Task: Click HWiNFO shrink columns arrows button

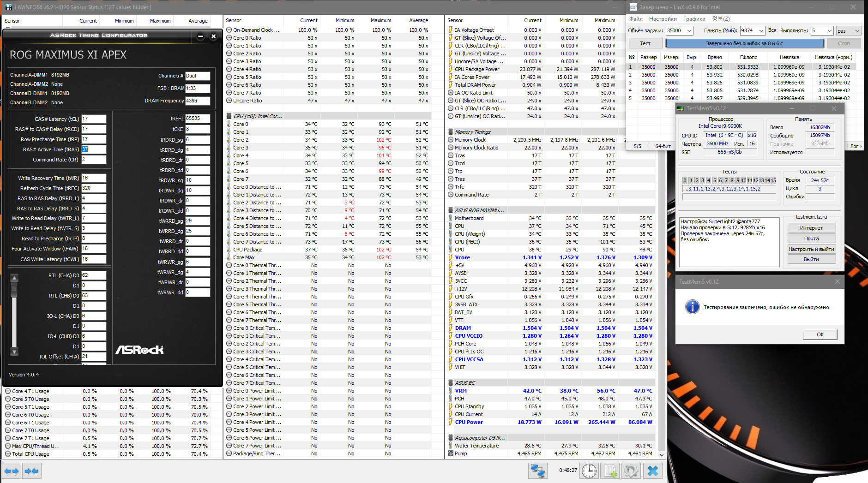Action: [x=32, y=471]
